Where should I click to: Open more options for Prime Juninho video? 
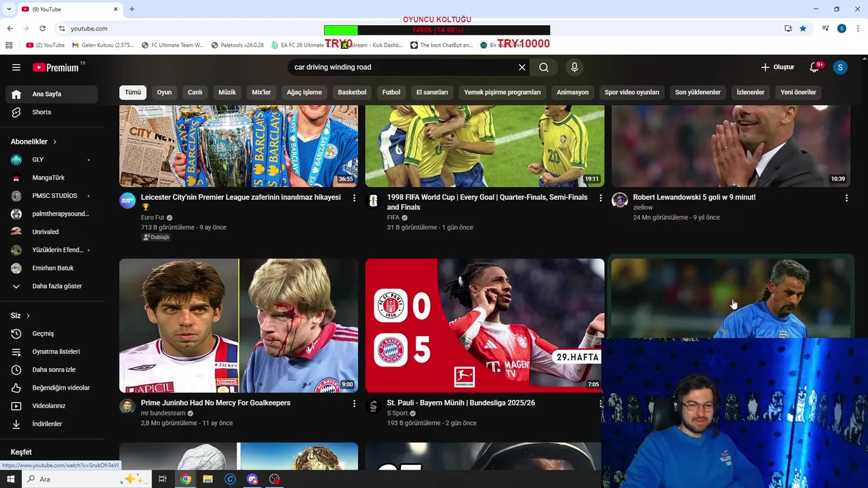[x=354, y=403]
